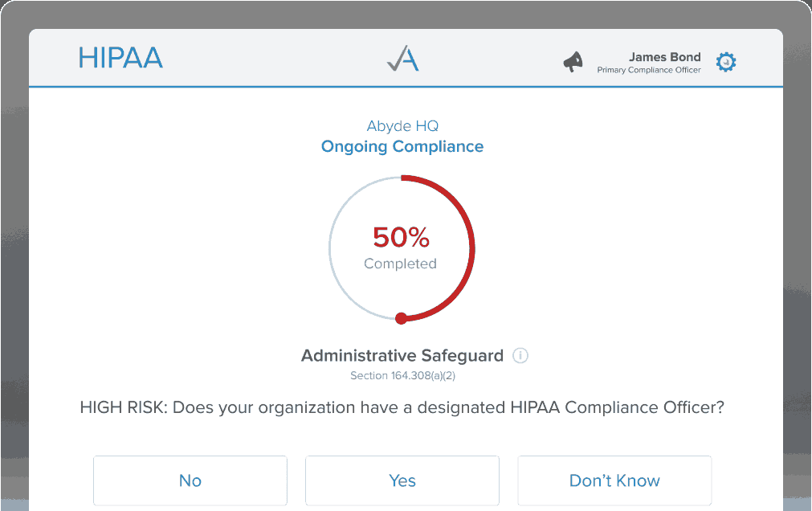
Task: Select the Ongoing Compliance heading
Action: tap(402, 146)
